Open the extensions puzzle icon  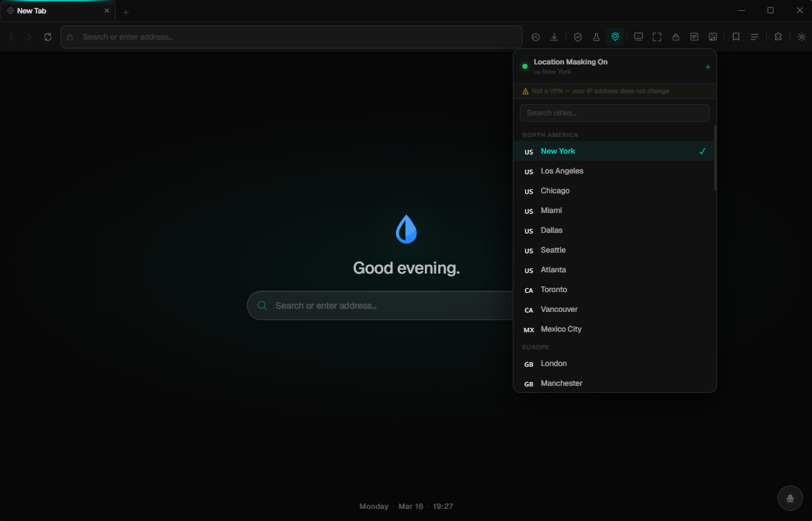pos(778,36)
